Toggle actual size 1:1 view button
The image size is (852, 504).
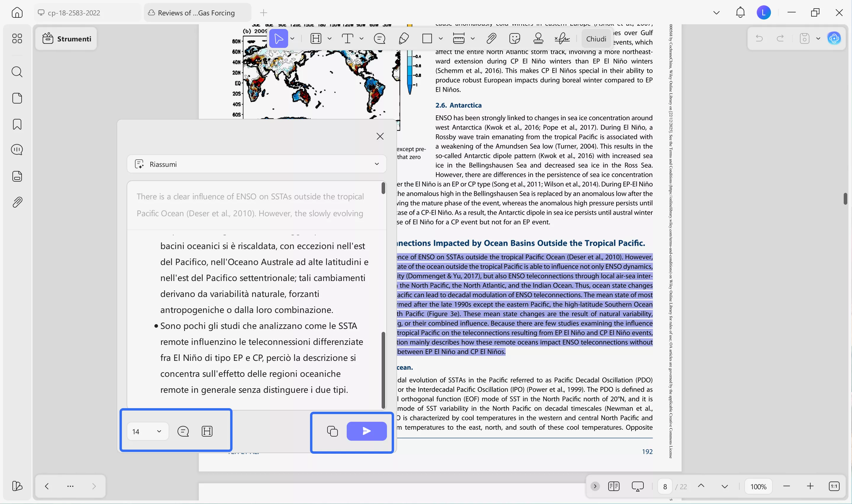tap(834, 486)
